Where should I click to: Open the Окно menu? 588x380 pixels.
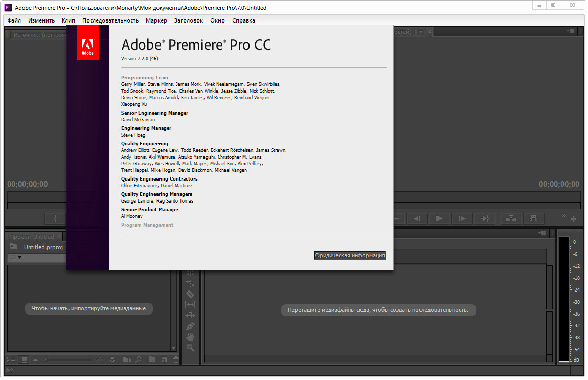click(217, 20)
